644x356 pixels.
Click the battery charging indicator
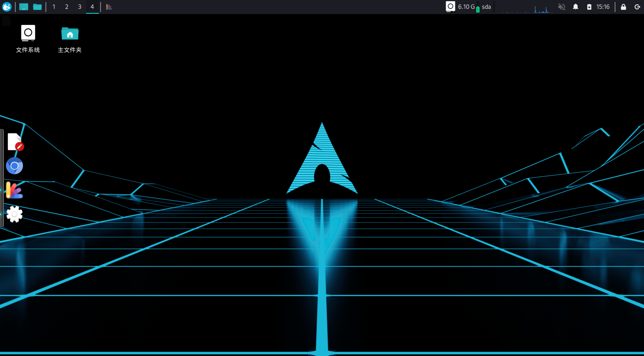pyautogui.click(x=589, y=7)
